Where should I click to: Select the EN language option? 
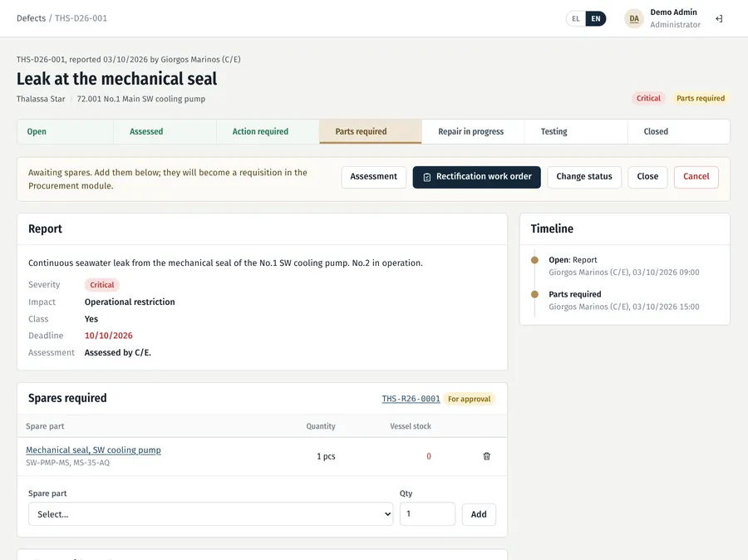pos(596,18)
